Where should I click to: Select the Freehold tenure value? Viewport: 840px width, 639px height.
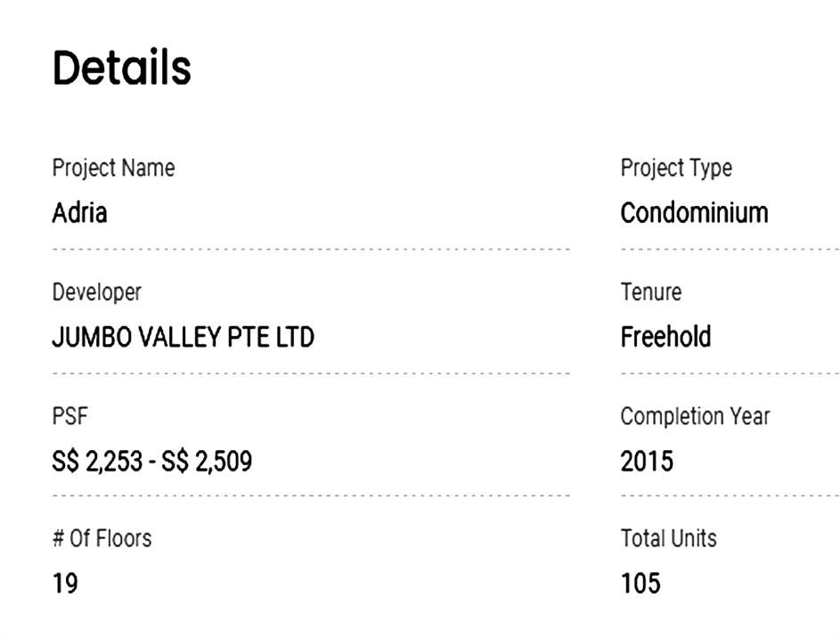(665, 337)
